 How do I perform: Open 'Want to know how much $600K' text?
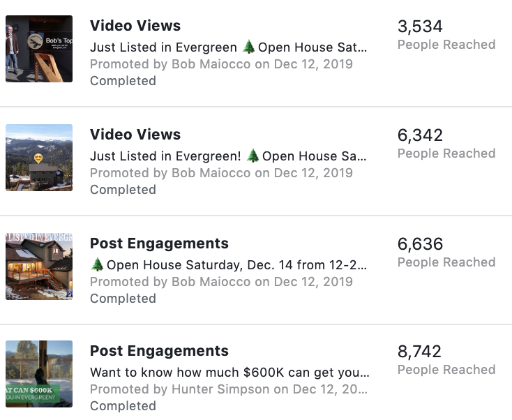tap(229, 373)
